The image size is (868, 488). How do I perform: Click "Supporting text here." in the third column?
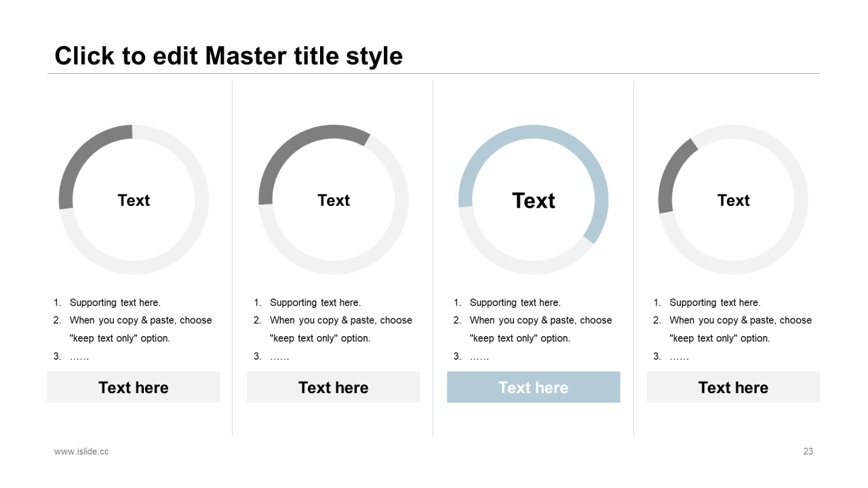(x=515, y=303)
